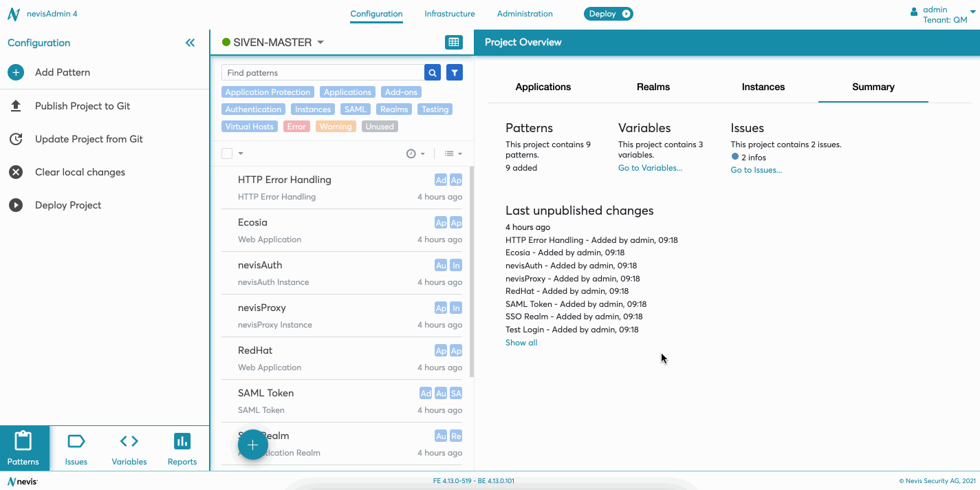This screenshot has height=490, width=980.
Task: Switch to the Configuration top menu
Action: (x=376, y=14)
